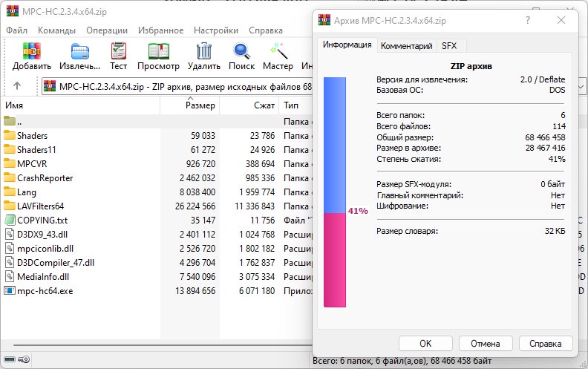Go up one level arrow
Viewport: 588px width, 369px height.
[17, 86]
